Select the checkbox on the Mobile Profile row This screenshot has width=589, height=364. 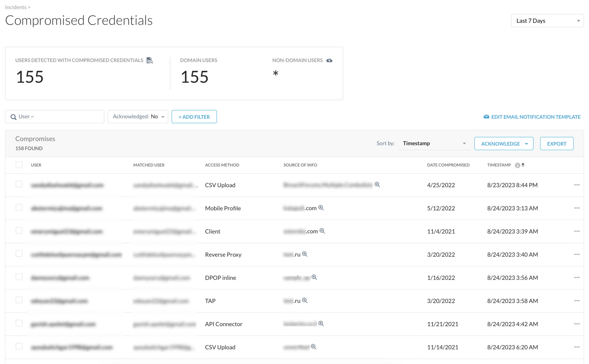click(19, 208)
